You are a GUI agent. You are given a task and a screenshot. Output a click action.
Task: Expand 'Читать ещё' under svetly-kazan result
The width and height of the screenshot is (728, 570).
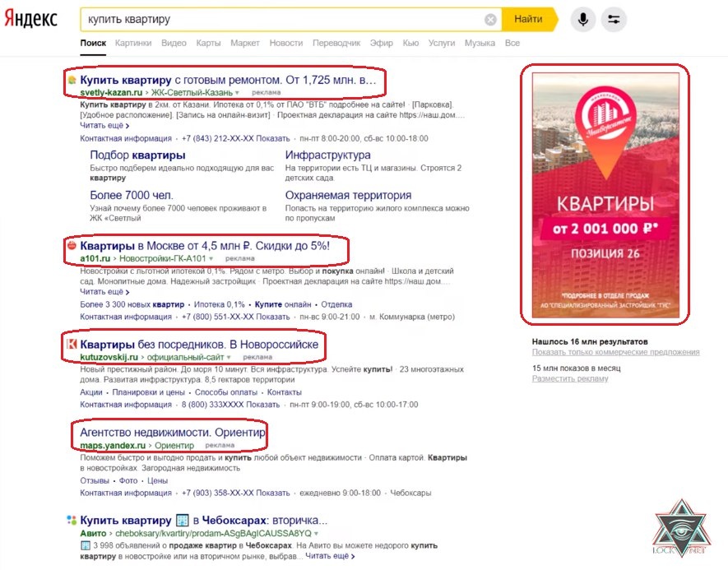click(104, 125)
